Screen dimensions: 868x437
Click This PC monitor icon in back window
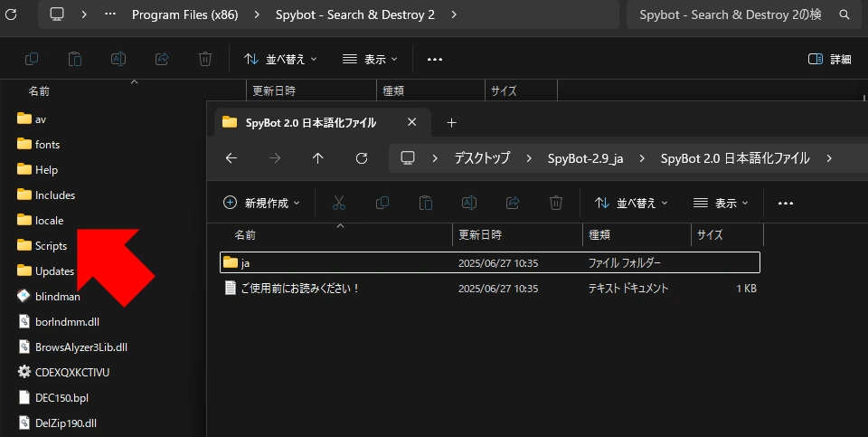tap(57, 14)
